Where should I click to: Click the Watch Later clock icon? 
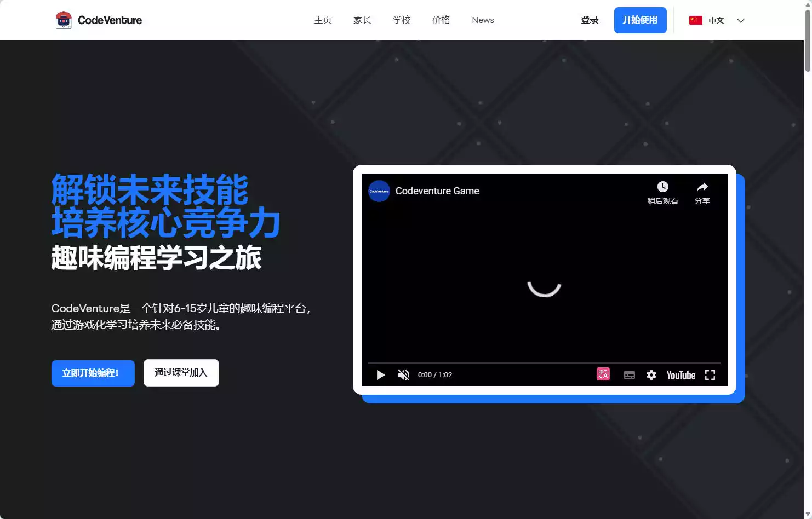pos(663,187)
